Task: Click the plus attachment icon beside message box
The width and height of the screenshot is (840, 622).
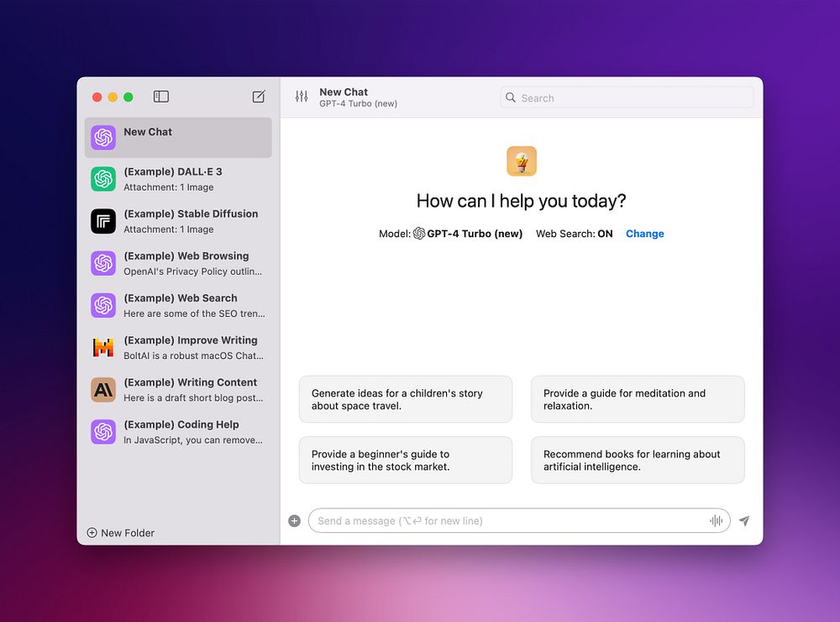Action: (295, 520)
